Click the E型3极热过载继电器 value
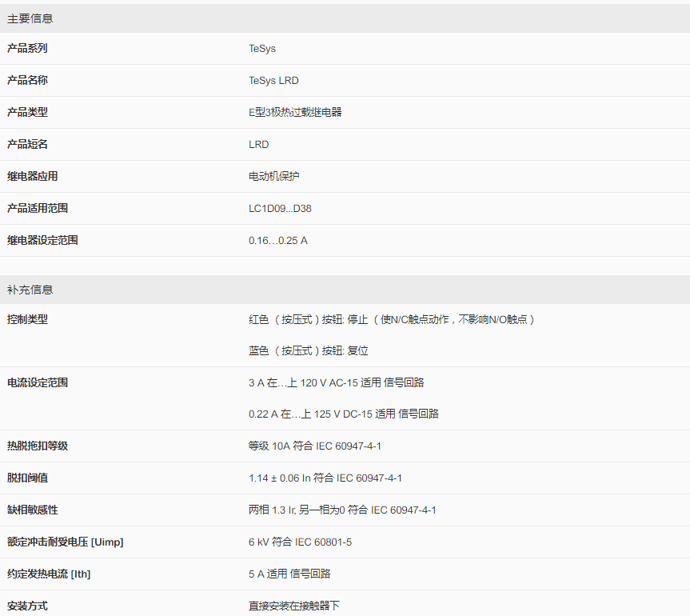 295,112
